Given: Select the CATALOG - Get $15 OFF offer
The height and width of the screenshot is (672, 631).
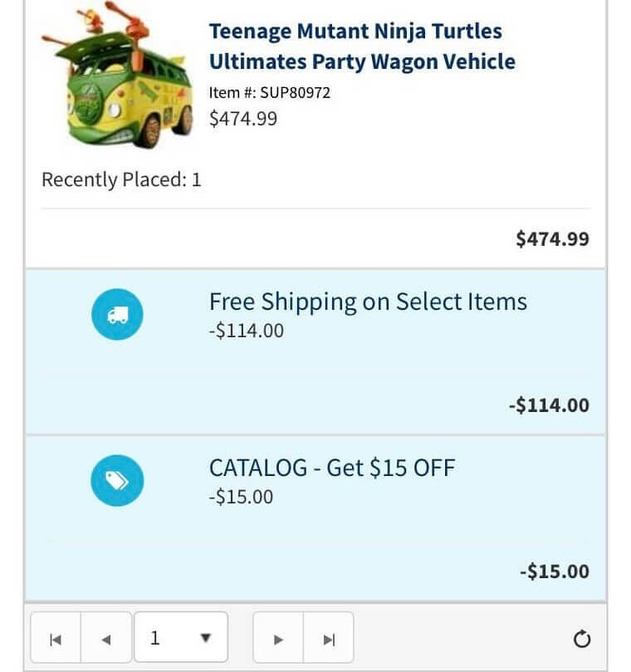Looking at the screenshot, I should pos(331,468).
